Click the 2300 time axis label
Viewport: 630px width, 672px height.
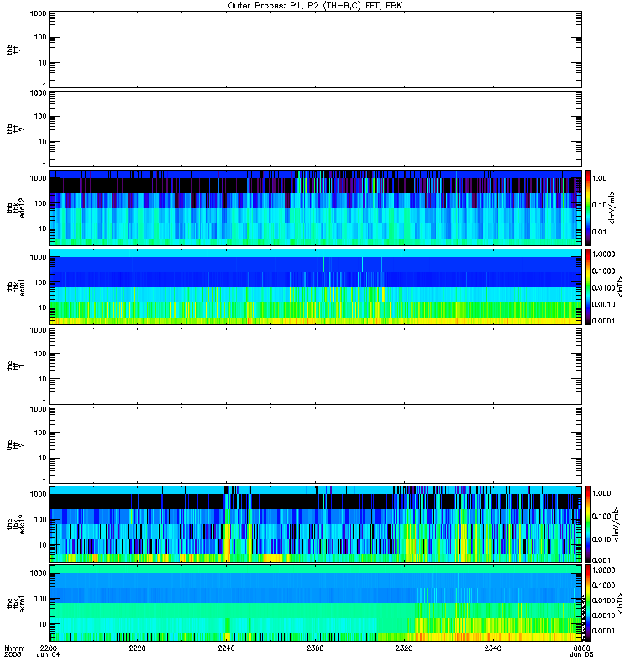click(315, 648)
